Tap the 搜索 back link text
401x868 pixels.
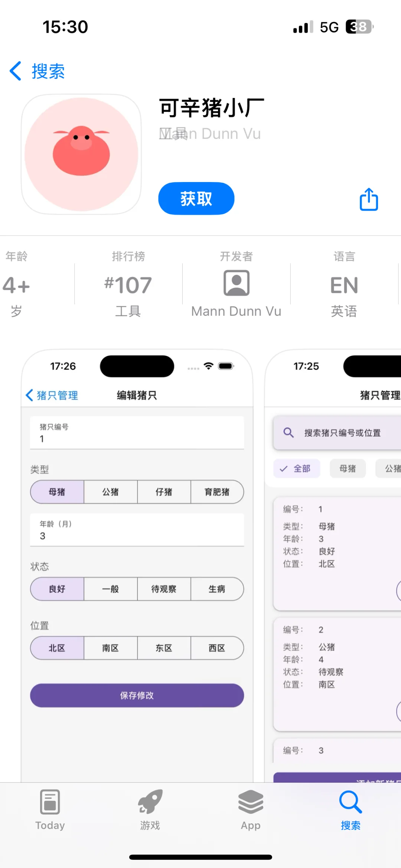(x=48, y=71)
